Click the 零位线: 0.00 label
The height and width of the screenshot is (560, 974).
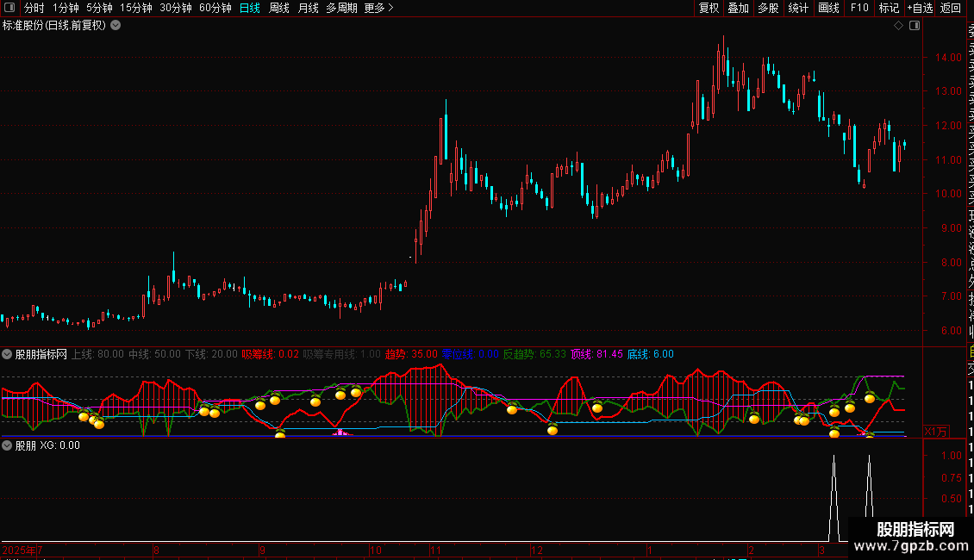tap(471, 354)
